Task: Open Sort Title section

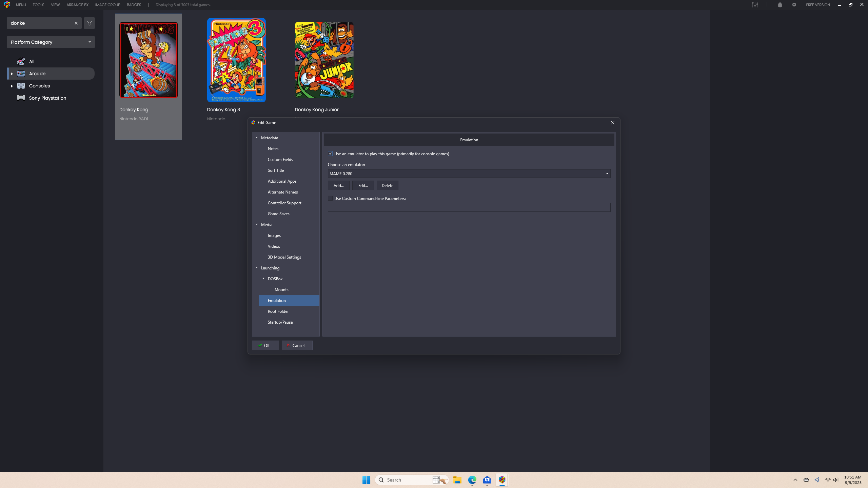Action: tap(276, 170)
